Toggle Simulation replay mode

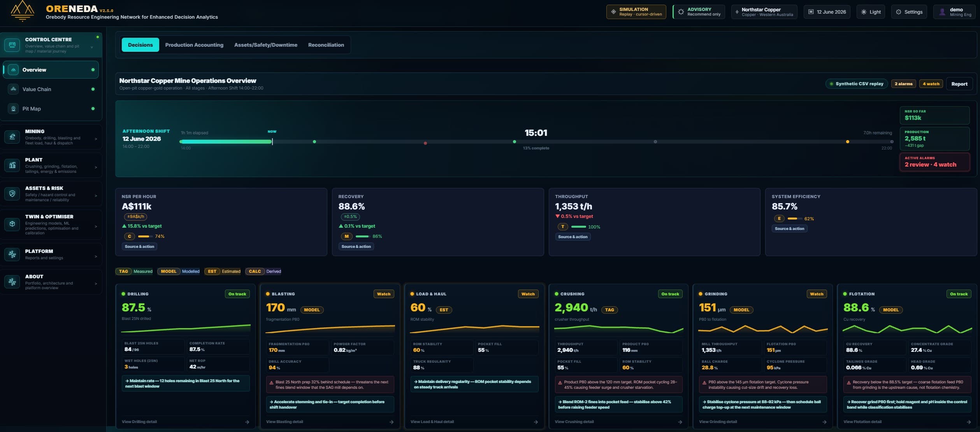(636, 12)
